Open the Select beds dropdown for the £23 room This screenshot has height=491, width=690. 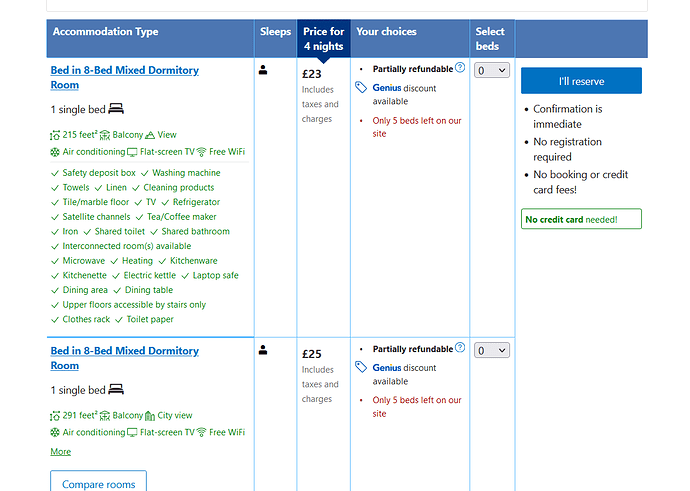coord(492,70)
